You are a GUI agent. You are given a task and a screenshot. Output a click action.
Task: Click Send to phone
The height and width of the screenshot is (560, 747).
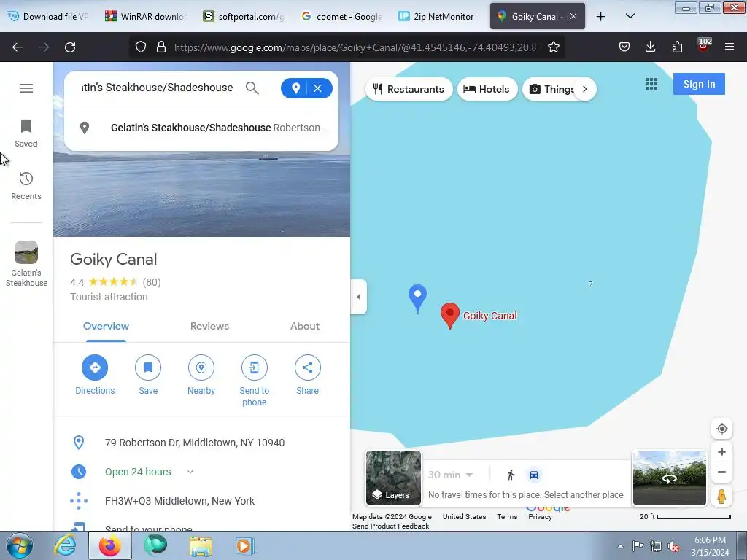pyautogui.click(x=255, y=381)
